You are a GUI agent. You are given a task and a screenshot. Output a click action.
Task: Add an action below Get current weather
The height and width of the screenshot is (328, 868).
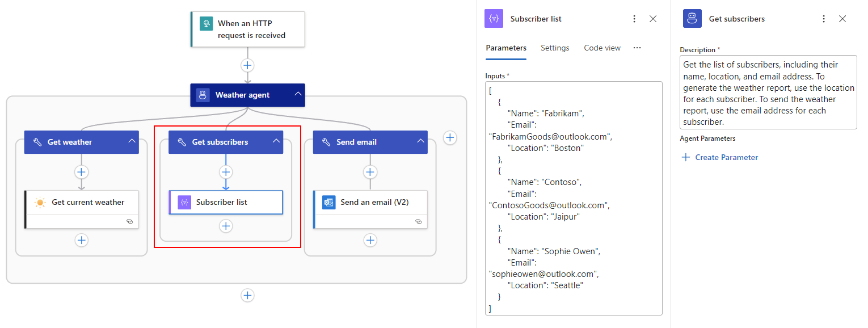click(82, 240)
